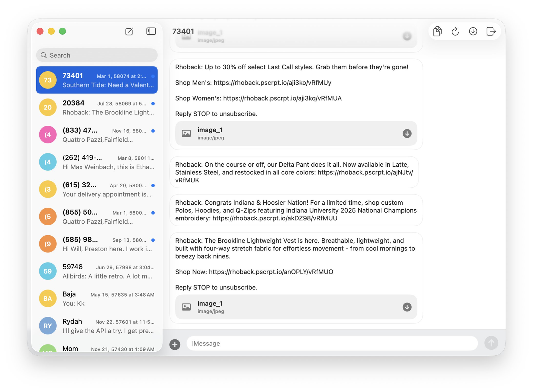533x392 pixels.
Task: Refresh the message list
Action: pyautogui.click(x=455, y=31)
